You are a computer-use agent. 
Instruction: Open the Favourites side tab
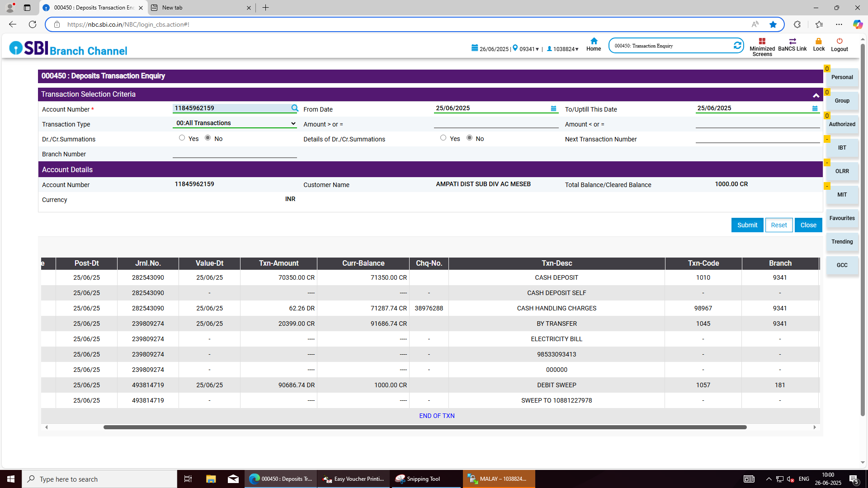coord(841,218)
